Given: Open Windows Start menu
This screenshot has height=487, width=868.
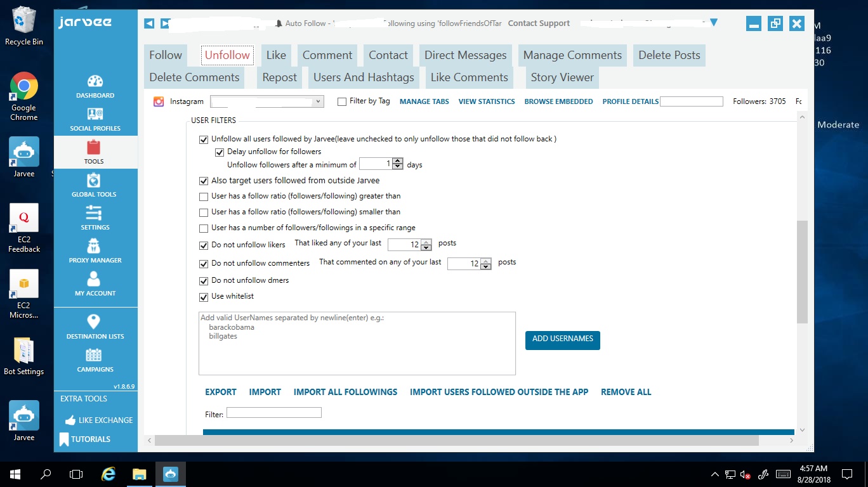Looking at the screenshot, I should coord(15,474).
